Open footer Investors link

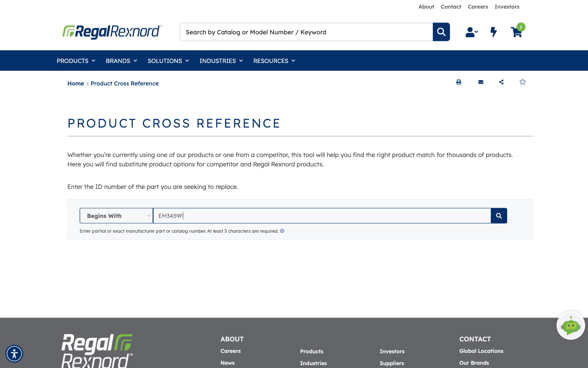(x=392, y=351)
